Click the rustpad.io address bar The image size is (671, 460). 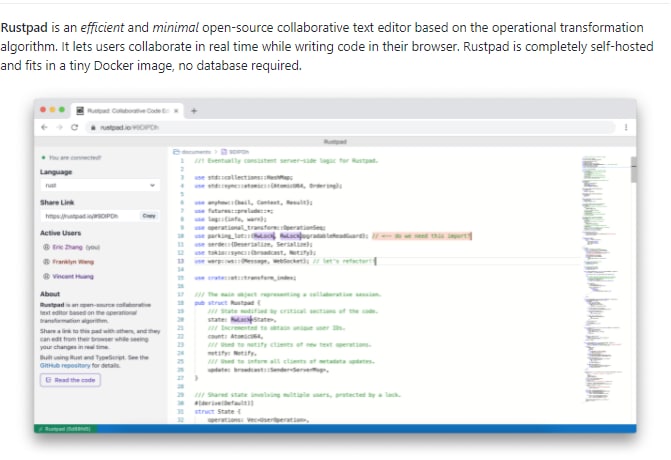(x=351, y=128)
